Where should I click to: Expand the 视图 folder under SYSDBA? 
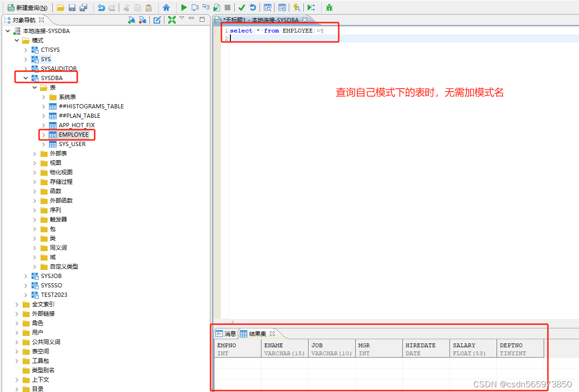click(35, 163)
